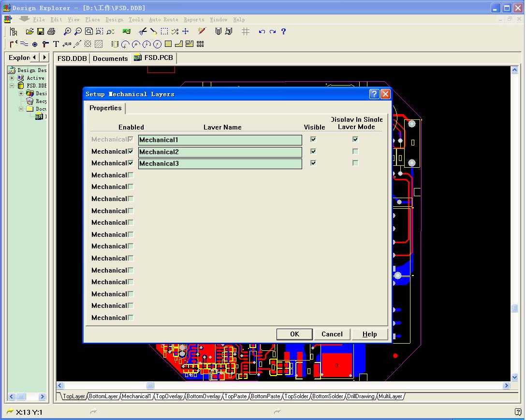Click the OK button

coord(294,334)
